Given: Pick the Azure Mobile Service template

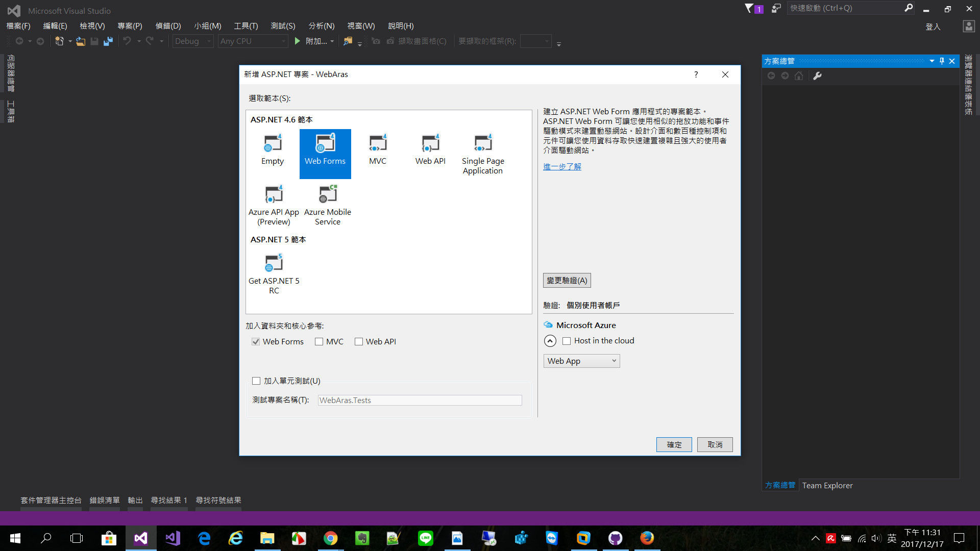Looking at the screenshot, I should (328, 195).
